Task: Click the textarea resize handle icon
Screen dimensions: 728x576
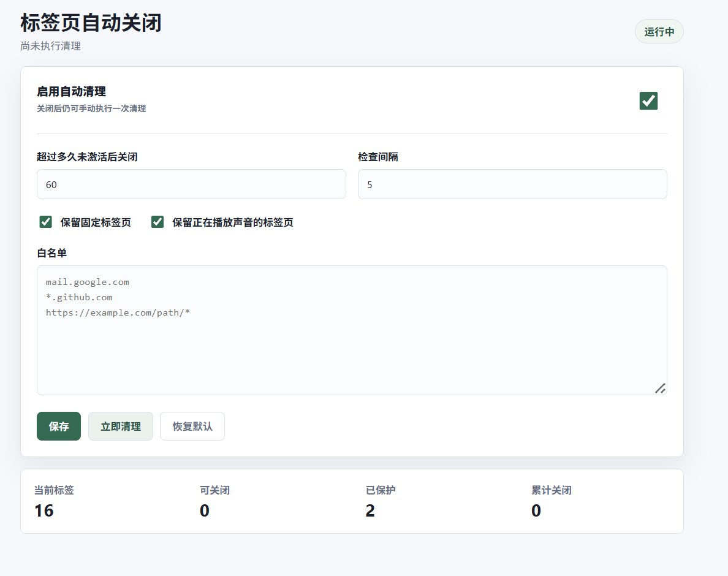Action: point(660,388)
